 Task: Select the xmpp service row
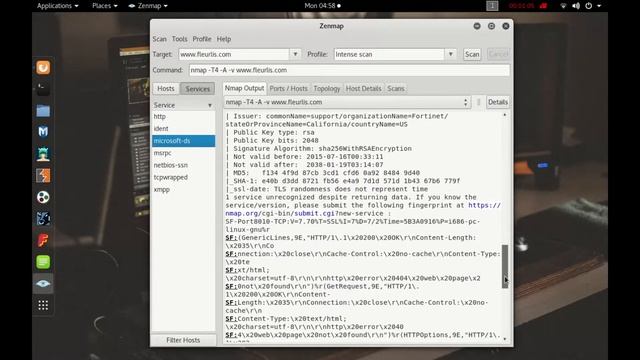(183, 189)
